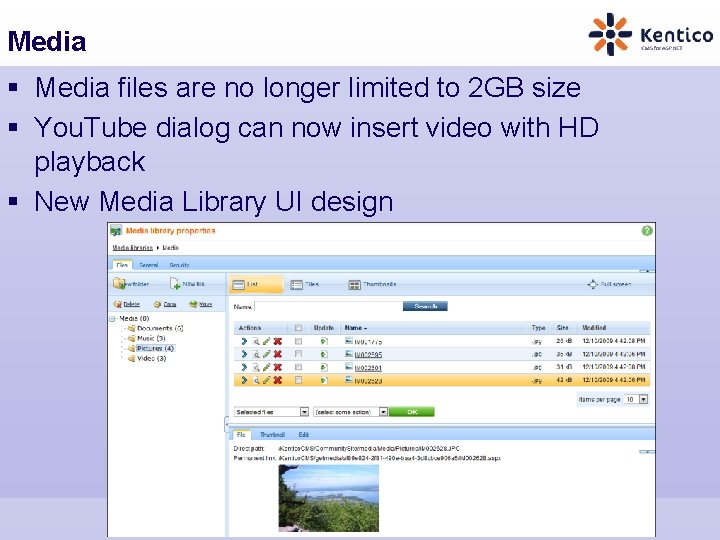720x540 pixels.
Task: Check the checkbox in IV002501 row
Action: coord(298,367)
